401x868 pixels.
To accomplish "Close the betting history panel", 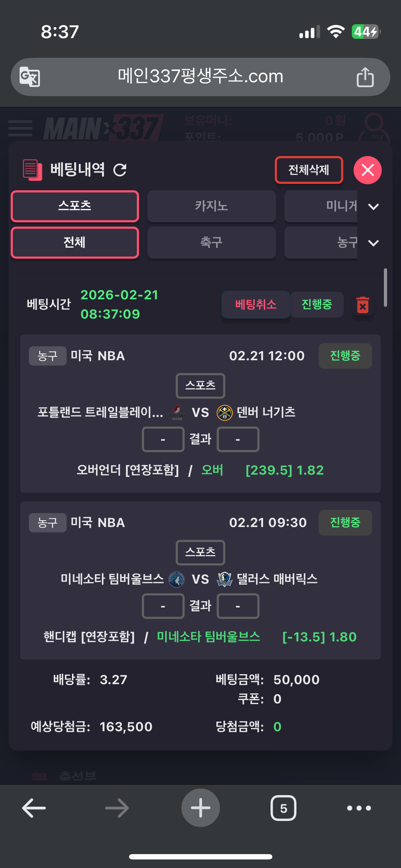I will 367,170.
